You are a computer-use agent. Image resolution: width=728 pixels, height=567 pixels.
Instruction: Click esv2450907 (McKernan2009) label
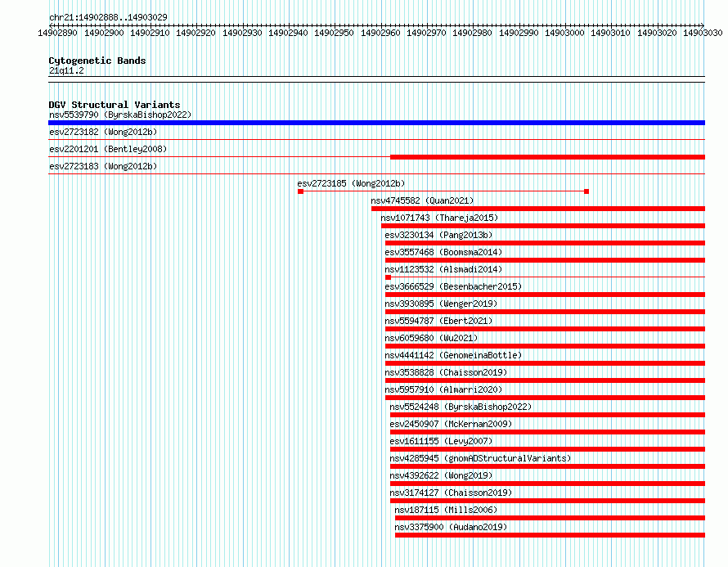451,424
